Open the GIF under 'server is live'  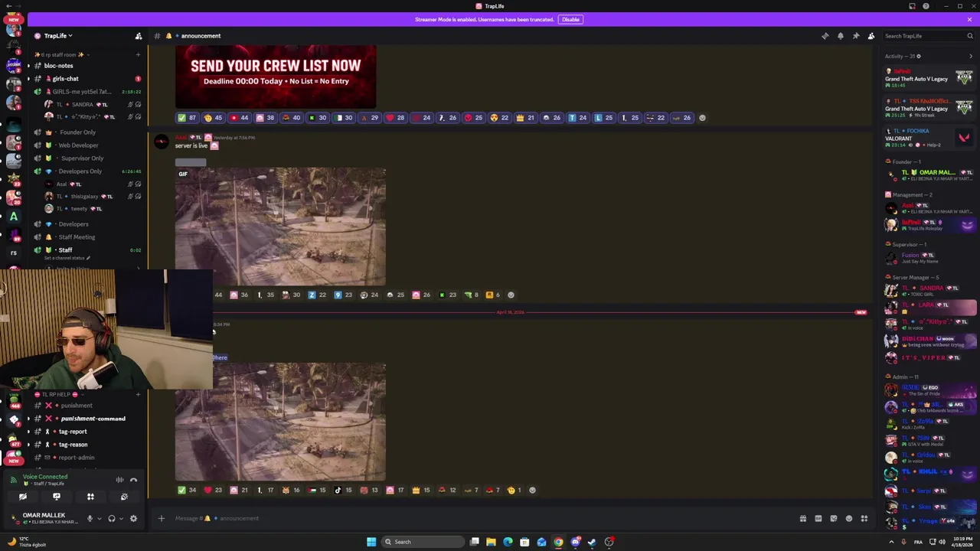click(280, 227)
